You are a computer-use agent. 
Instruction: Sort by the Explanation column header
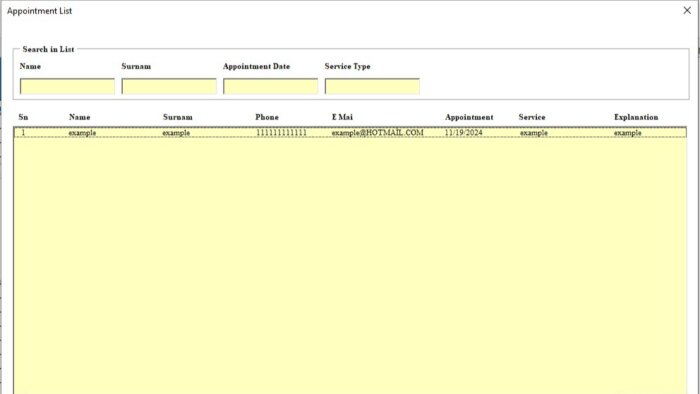click(636, 117)
